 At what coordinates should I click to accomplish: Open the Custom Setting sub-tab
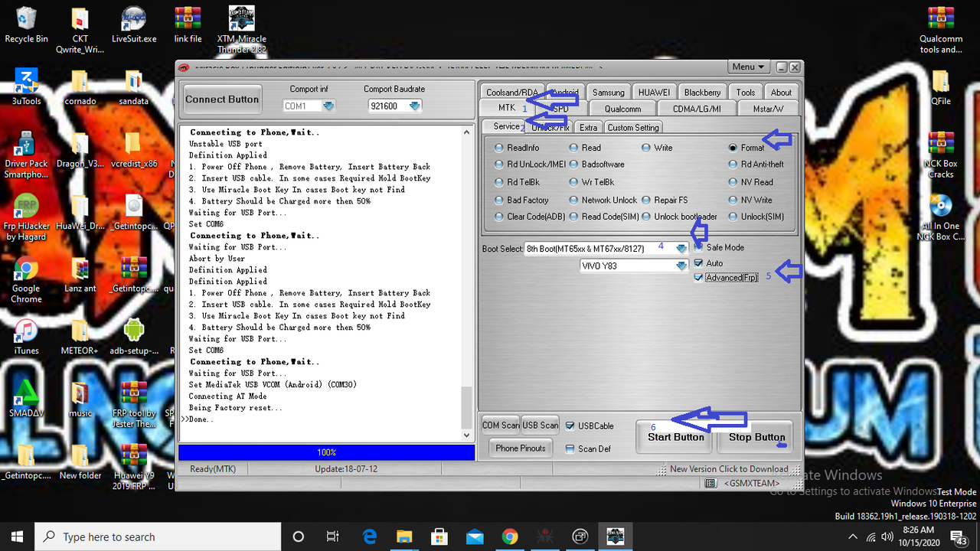(x=633, y=128)
